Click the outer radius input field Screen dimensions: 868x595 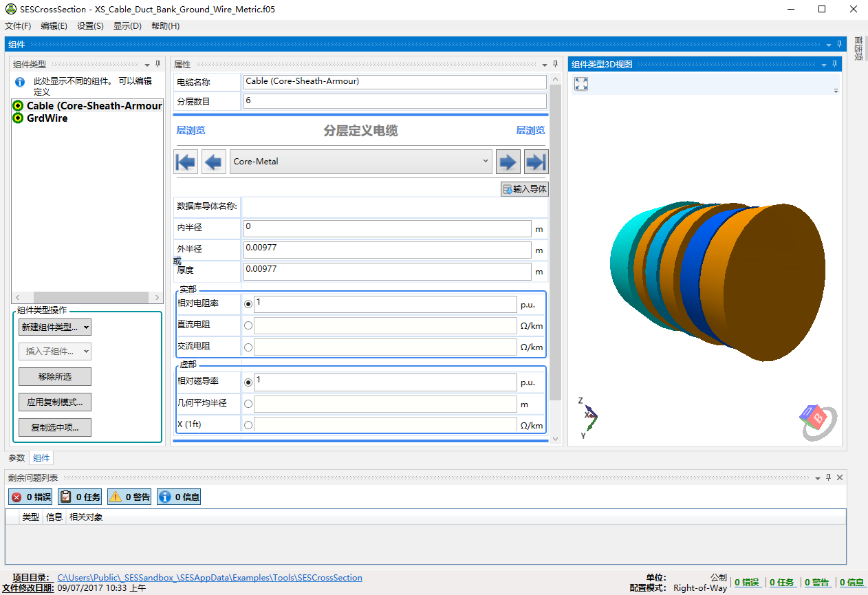[387, 249]
